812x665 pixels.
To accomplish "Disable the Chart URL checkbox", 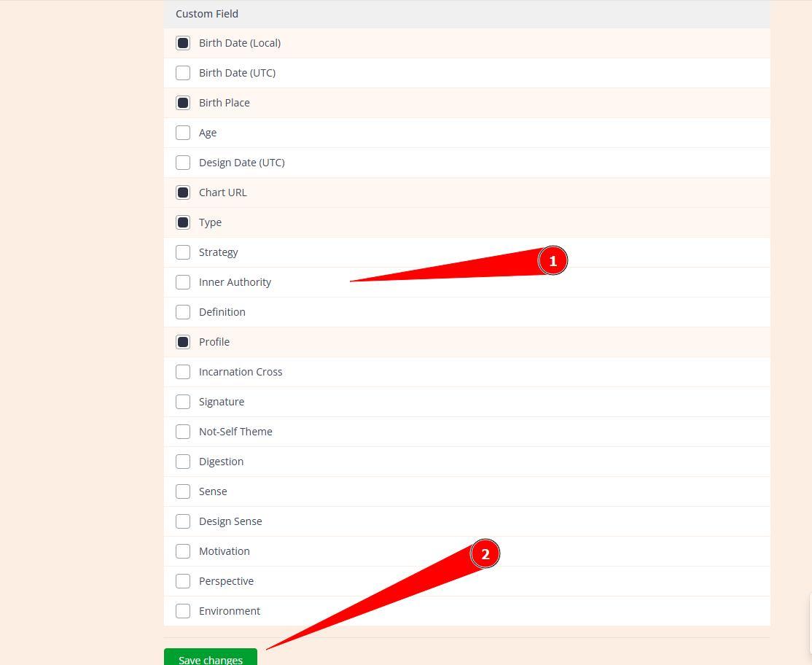I will (x=183, y=192).
